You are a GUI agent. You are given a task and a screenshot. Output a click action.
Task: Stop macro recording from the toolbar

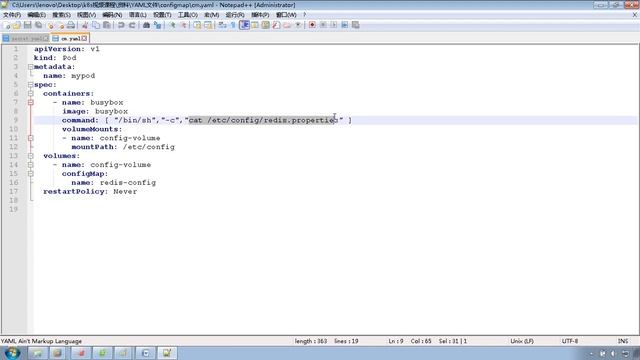pyautogui.click(x=323, y=25)
